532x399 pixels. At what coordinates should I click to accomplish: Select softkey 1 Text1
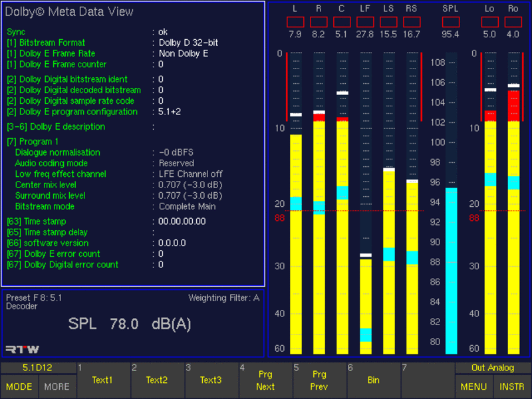pos(104,380)
